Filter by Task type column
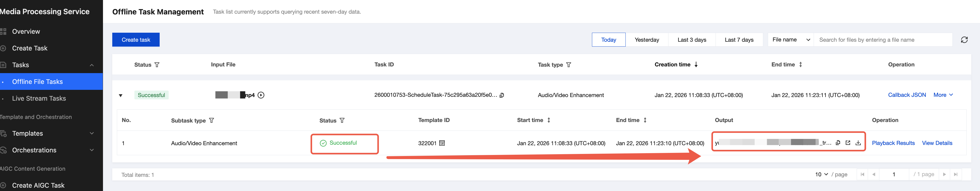Viewport: 980px width, 191px height. click(x=568, y=65)
